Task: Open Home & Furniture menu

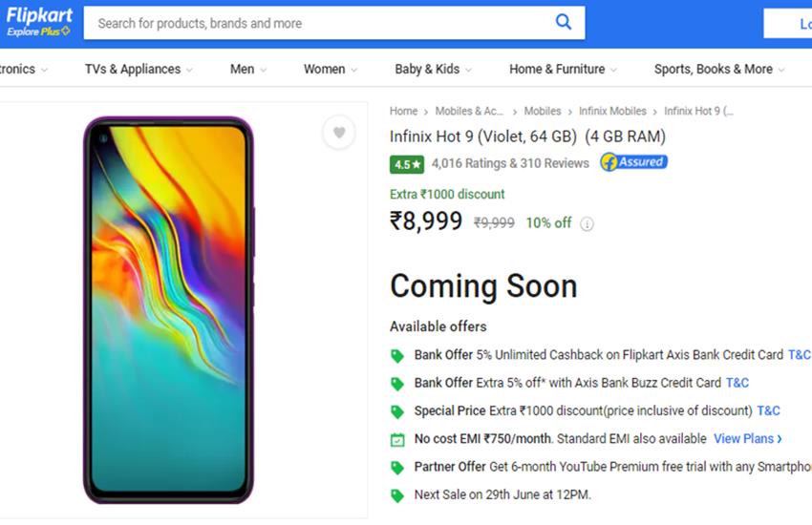Action: click(x=563, y=69)
